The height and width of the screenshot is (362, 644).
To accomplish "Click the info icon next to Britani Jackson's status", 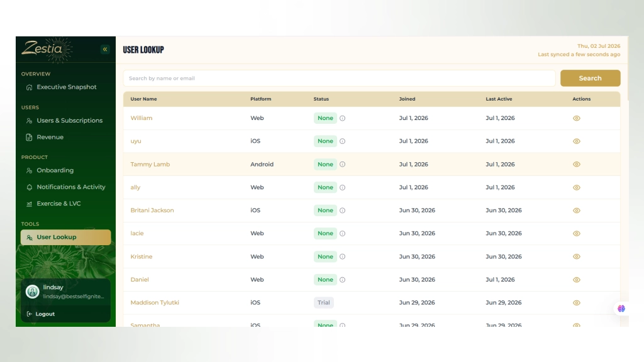I will 343,211.
